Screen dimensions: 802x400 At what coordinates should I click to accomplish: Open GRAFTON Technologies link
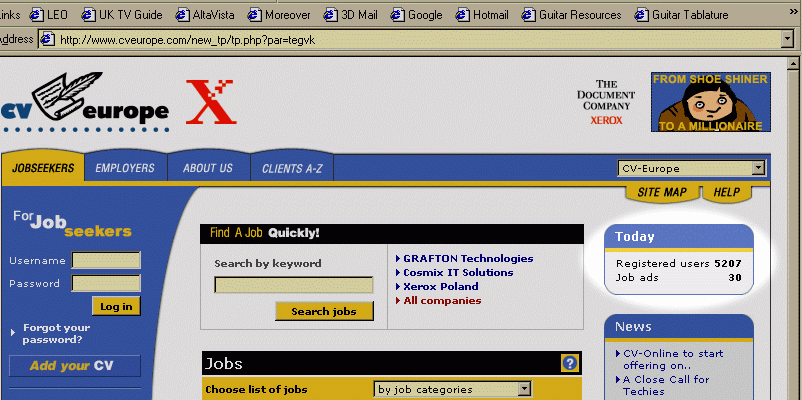point(468,258)
